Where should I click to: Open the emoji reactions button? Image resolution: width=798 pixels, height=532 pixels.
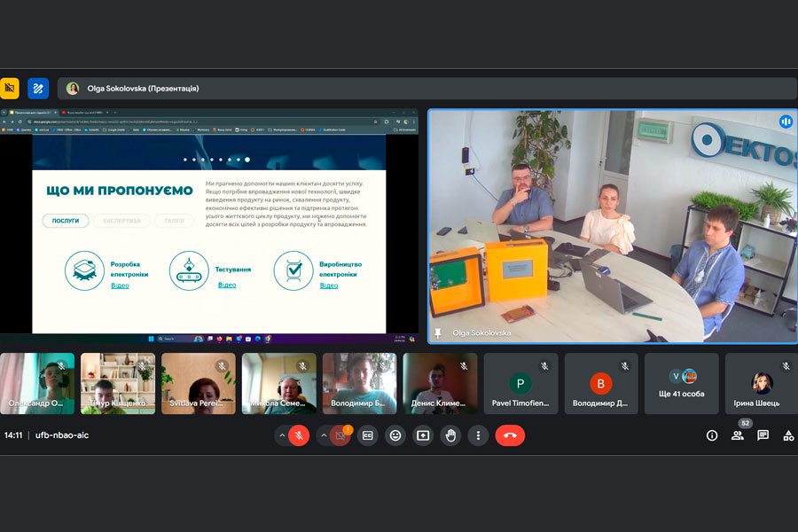(395, 435)
